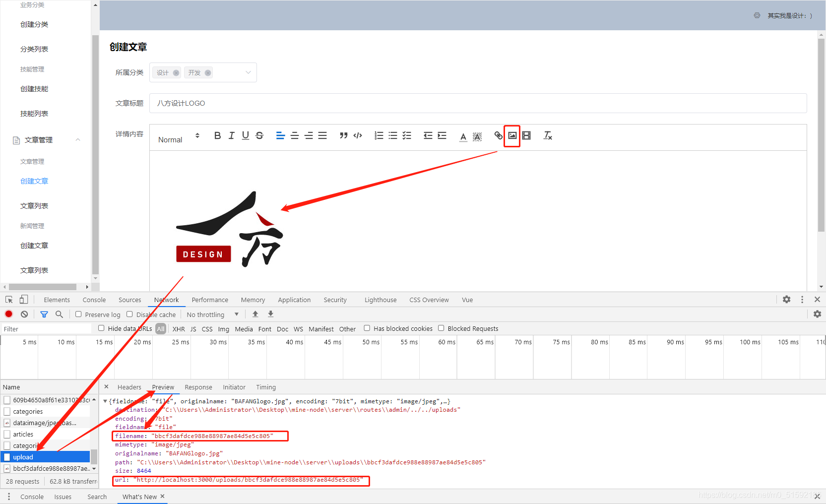
Task: Toggle bold formatting in the editor
Action: coord(217,135)
